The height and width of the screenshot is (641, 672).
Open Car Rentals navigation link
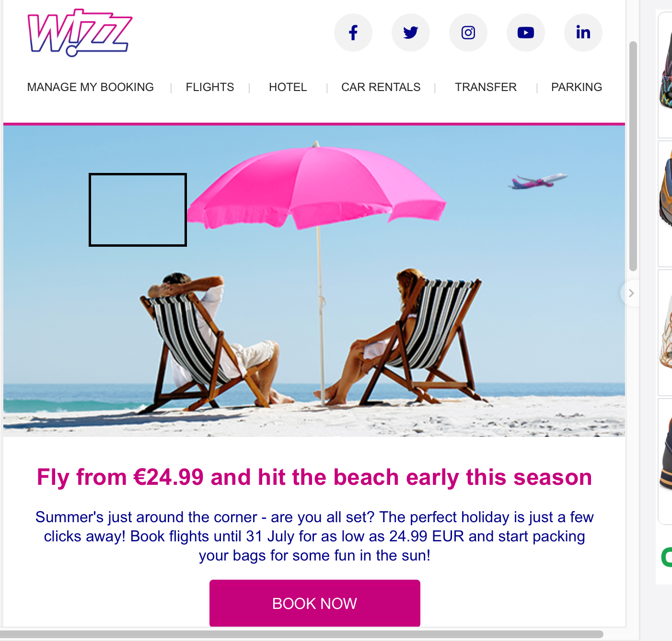tap(381, 87)
